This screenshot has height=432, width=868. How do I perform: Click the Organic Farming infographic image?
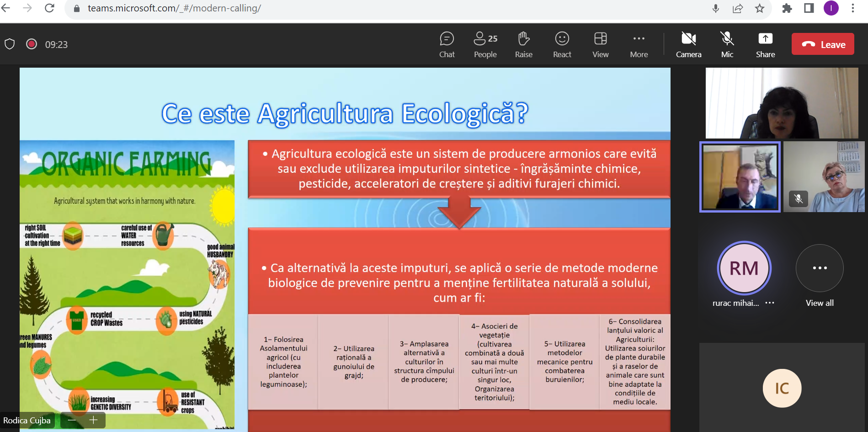127,284
